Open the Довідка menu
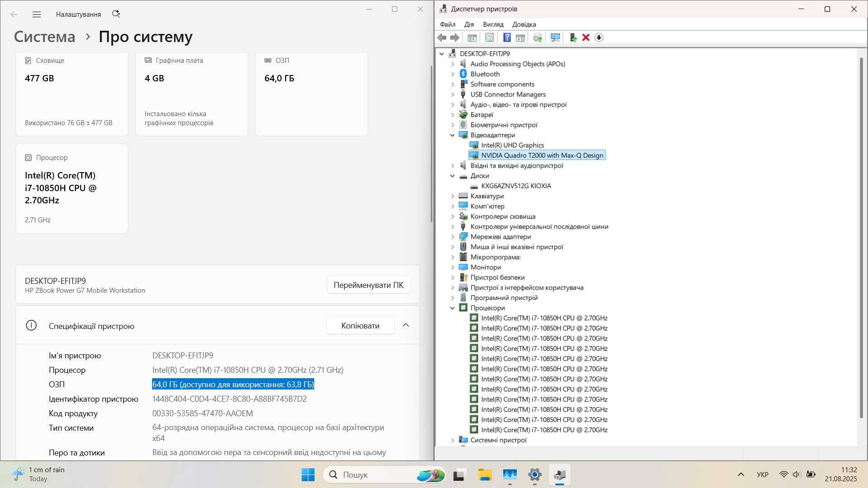 [x=524, y=24]
